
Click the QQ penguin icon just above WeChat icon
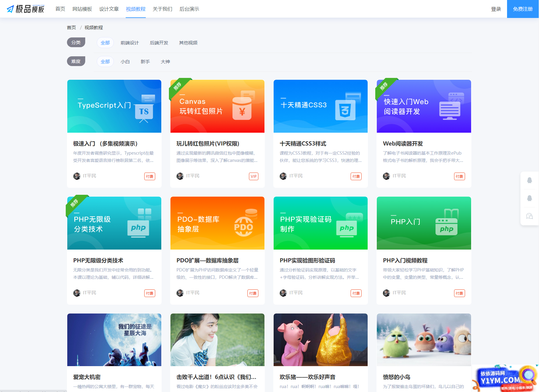point(530,198)
